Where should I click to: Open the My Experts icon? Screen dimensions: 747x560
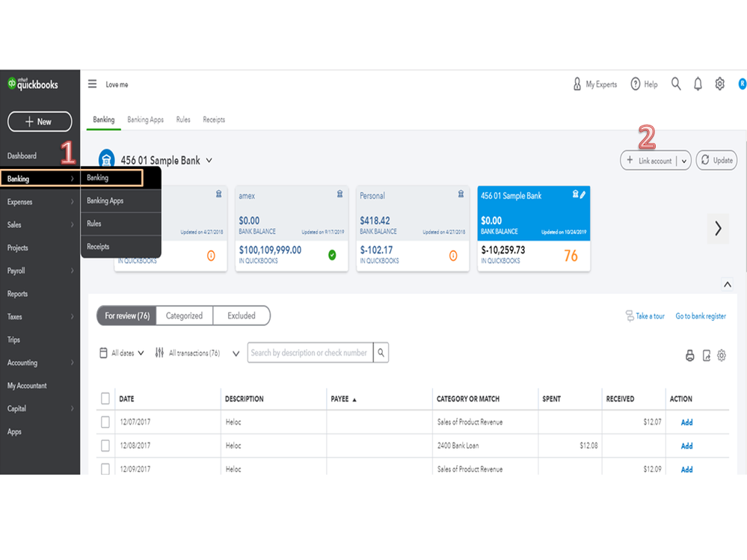coord(577,84)
